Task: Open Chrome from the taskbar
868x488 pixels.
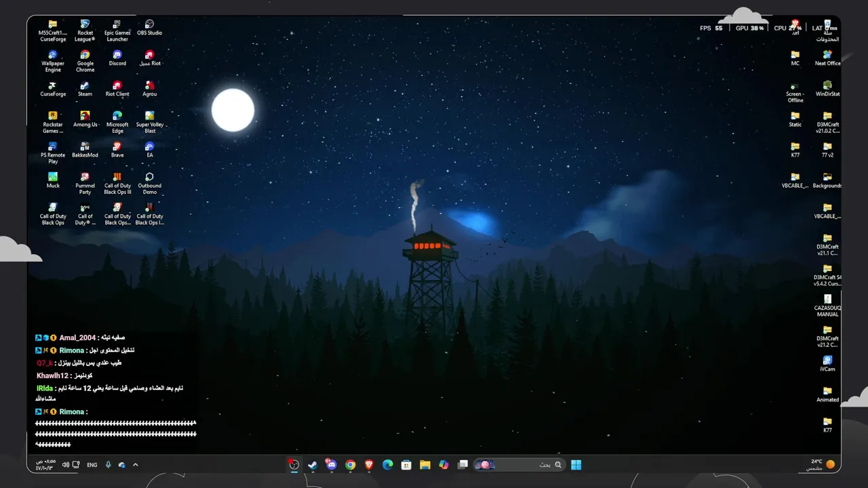Action: coord(350,464)
